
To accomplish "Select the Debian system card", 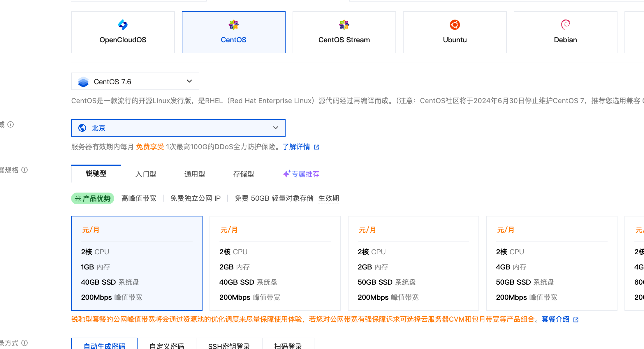I will (565, 32).
